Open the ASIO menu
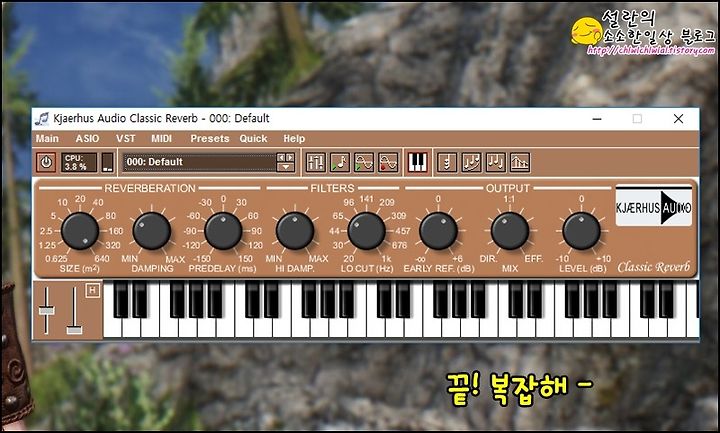 click(x=87, y=138)
